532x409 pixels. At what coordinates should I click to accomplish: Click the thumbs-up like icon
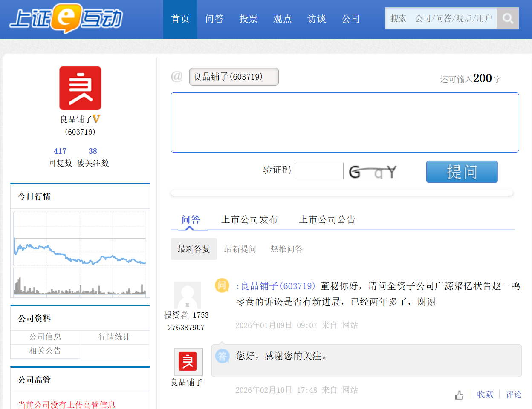click(459, 395)
